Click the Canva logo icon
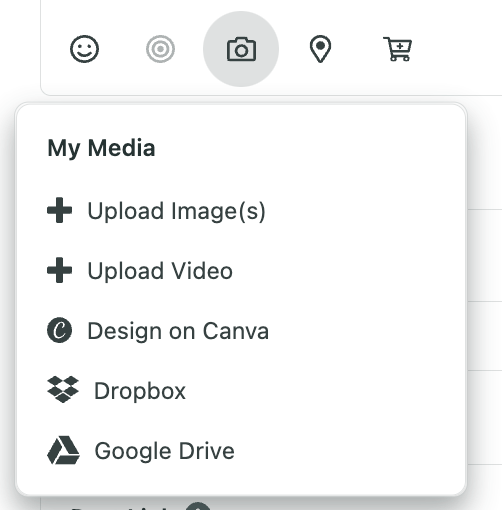502x510 pixels. (59, 330)
